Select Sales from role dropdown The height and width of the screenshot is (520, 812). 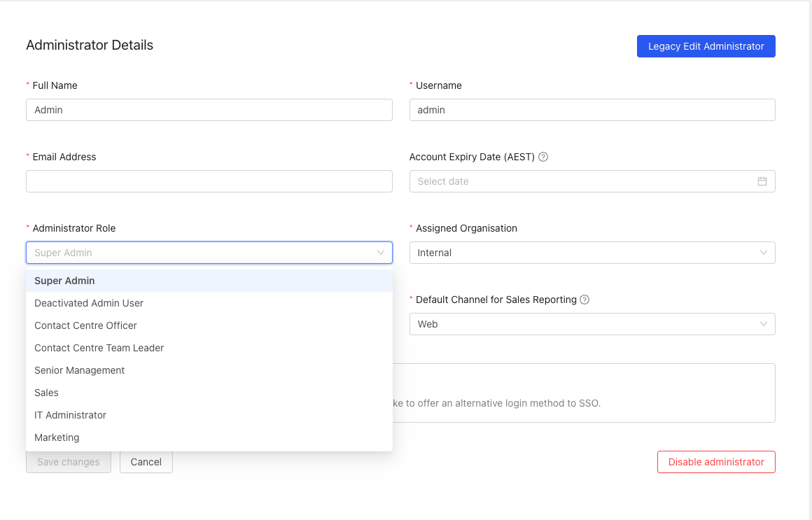[x=46, y=393]
